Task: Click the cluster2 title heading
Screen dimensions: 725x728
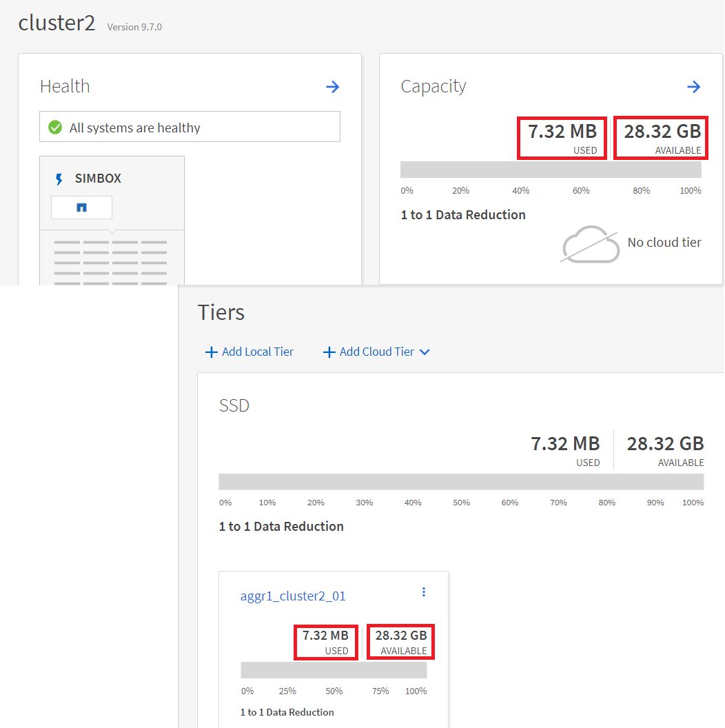Action: pyautogui.click(x=57, y=23)
